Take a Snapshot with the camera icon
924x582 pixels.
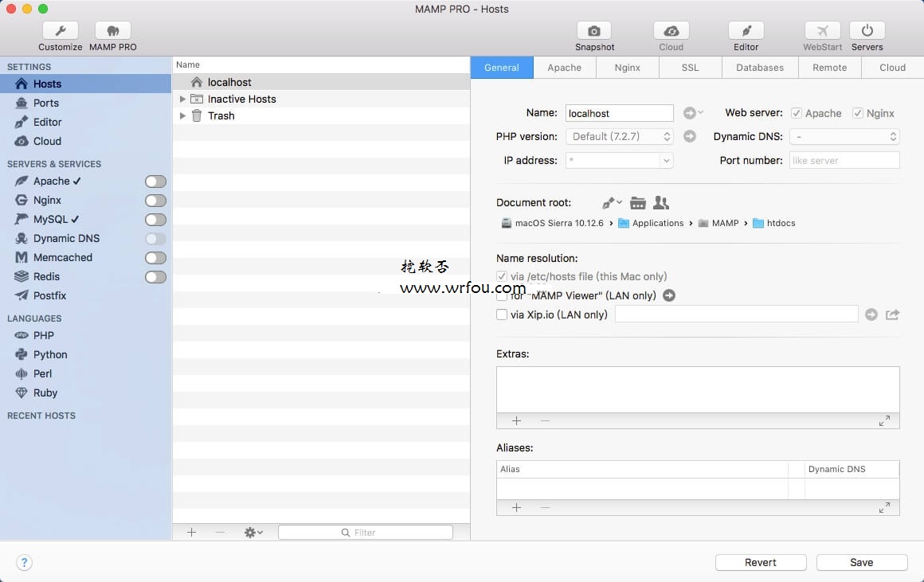[594, 30]
